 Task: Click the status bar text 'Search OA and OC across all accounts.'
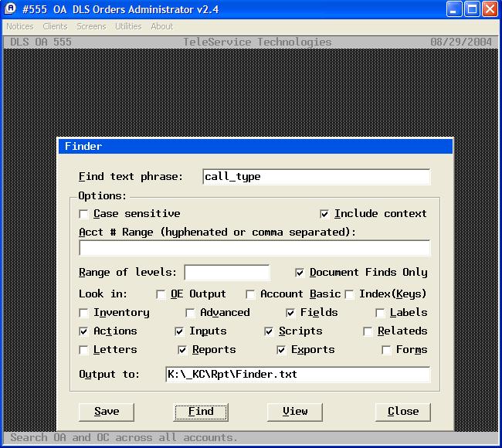(x=124, y=437)
